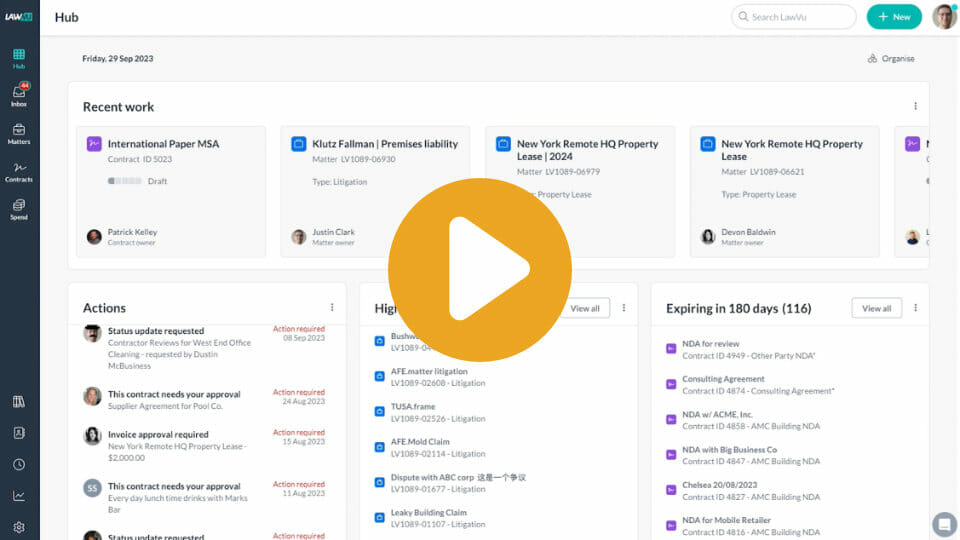Screen dimensions: 960x540
Task: Click View all in Expiring panel
Action: tap(876, 308)
